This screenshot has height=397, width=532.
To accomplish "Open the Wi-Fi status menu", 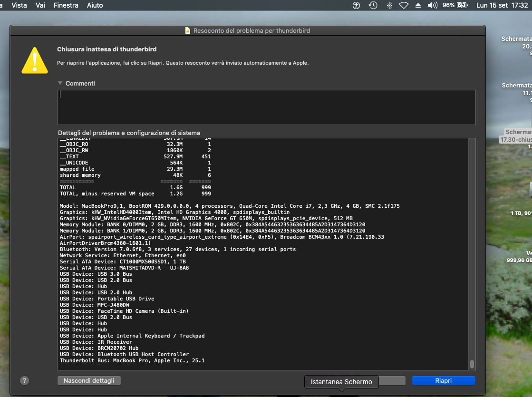I will pos(404,6).
